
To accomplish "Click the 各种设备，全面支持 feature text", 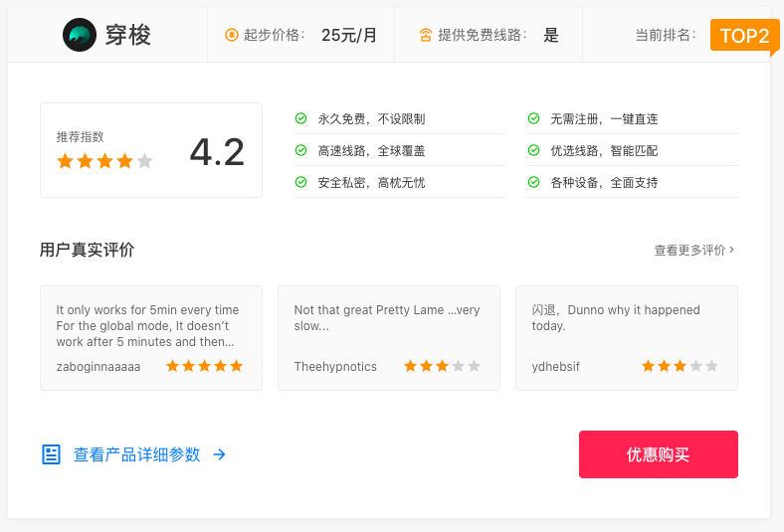I will point(604,183).
